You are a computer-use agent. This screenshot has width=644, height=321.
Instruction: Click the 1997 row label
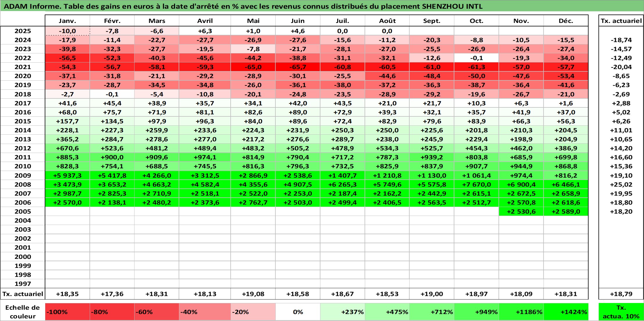tap(23, 284)
